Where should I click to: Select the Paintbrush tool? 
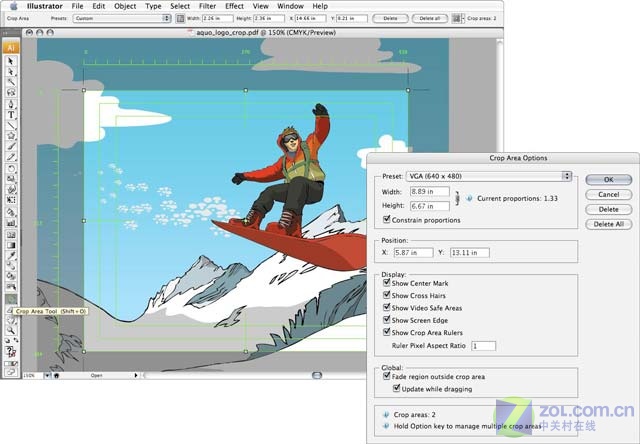pos(11,146)
